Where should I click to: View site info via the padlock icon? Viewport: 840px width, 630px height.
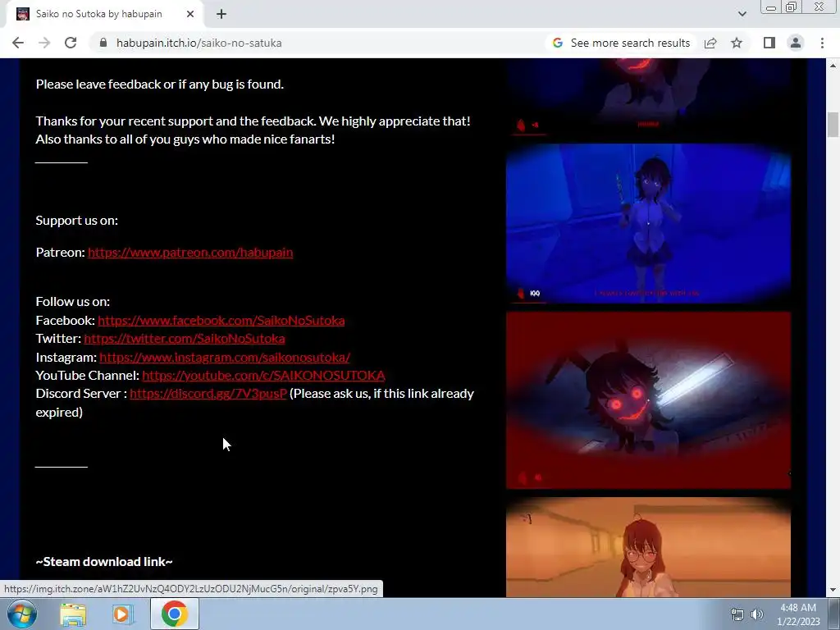pos(103,43)
